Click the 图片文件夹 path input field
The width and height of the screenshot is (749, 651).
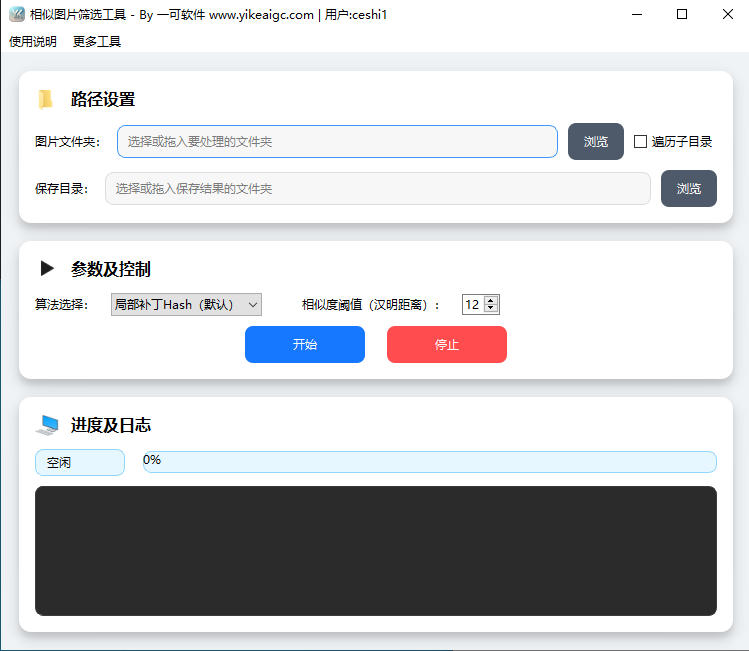click(337, 141)
